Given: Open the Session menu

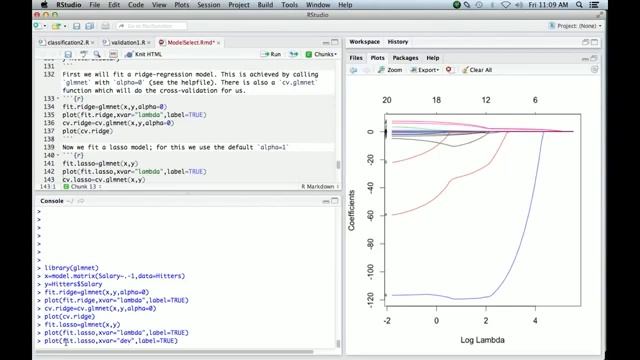Looking at the screenshot, I should pyautogui.click(x=209, y=5).
